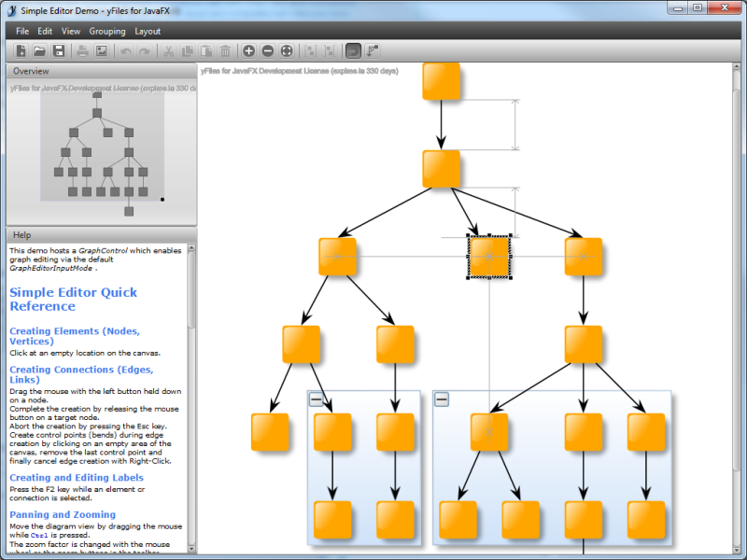The image size is (747, 560).
Task: Delete the selection with the trash icon
Action: tap(225, 51)
